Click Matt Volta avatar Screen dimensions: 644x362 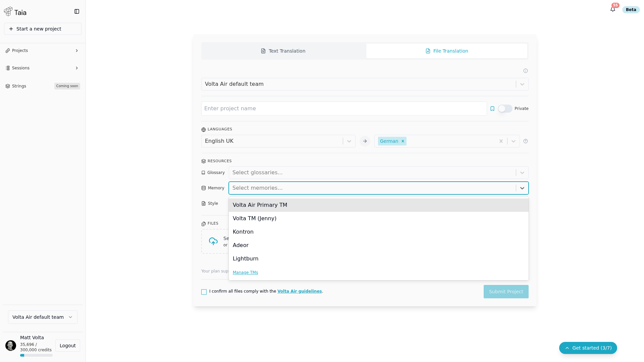pos(11,346)
